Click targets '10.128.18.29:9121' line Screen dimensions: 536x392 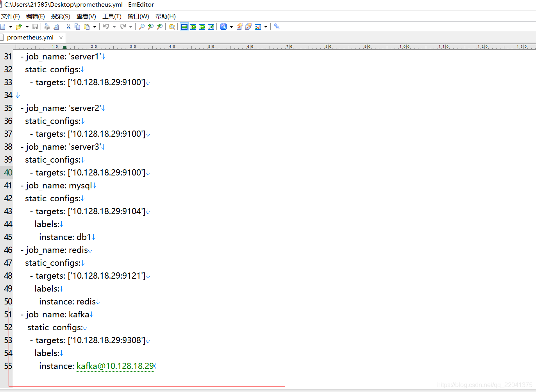click(88, 276)
